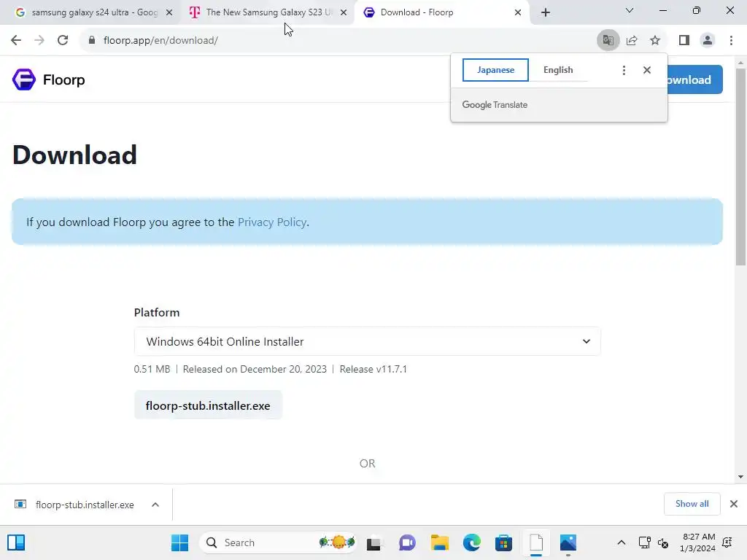Expand the Platform dropdown
The image size is (747, 560).
[367, 341]
